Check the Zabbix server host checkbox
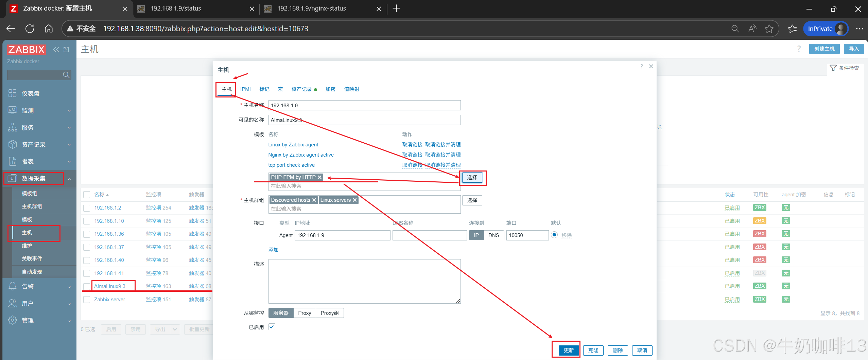The width and height of the screenshot is (868, 360). [87, 300]
